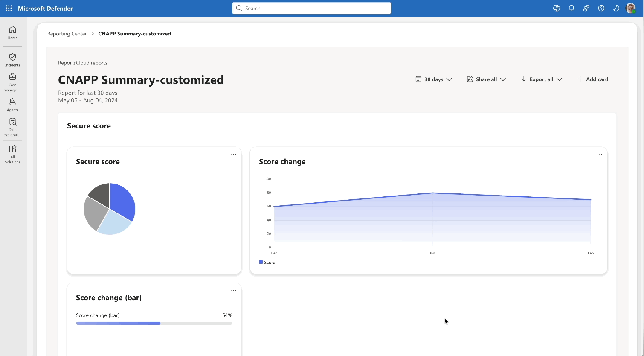Open Data exploration in sidebar

click(12, 127)
